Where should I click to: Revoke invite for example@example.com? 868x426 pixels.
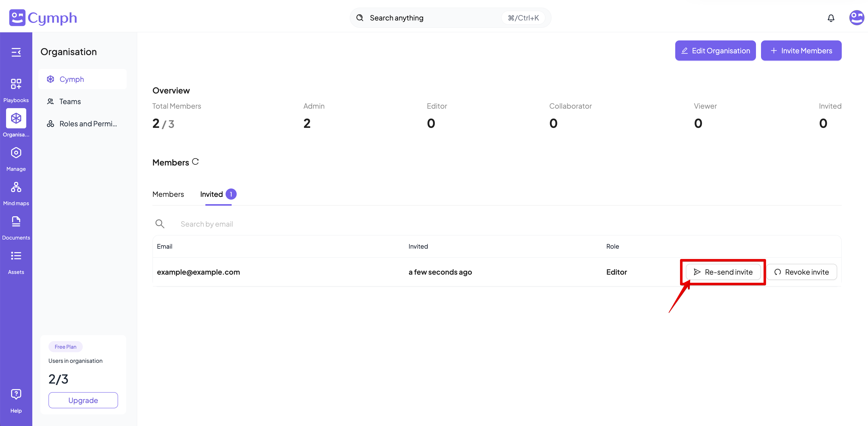[x=801, y=272]
